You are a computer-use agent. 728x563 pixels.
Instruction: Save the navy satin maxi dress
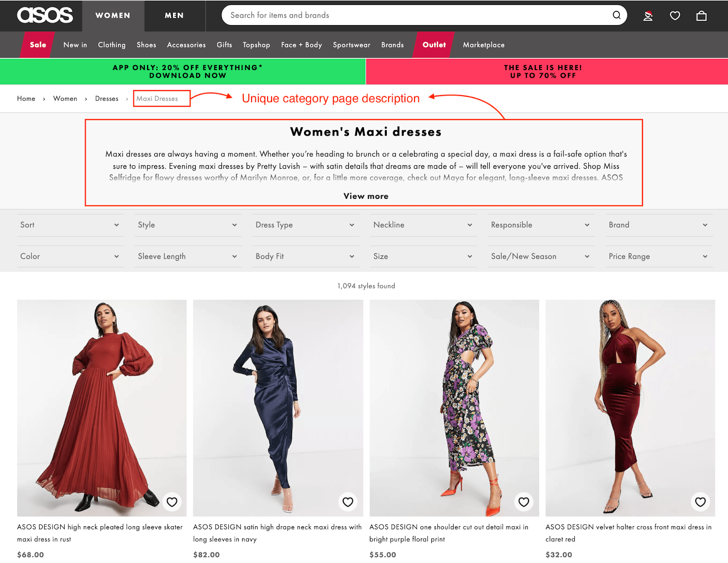point(348,502)
